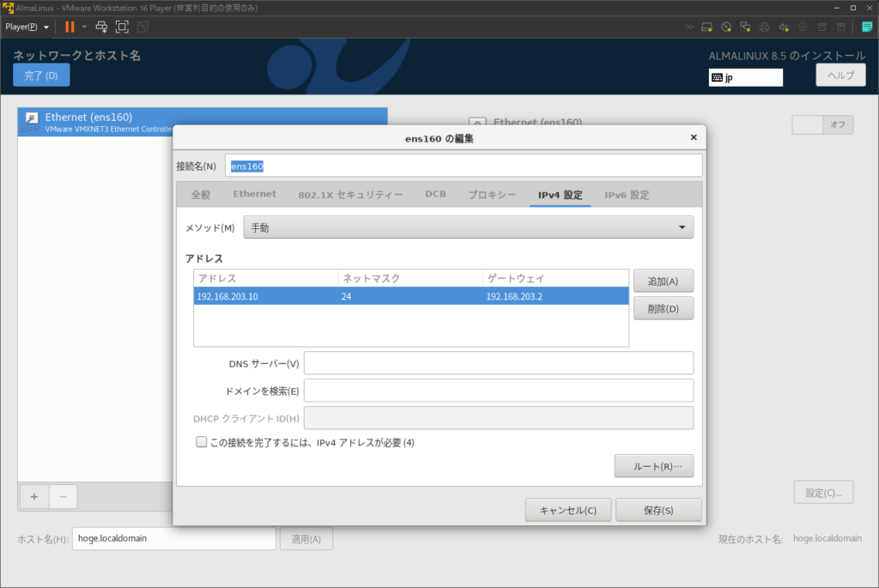The height and width of the screenshot is (588, 879).
Task: Click 削除(D) to delete the address
Action: [664, 308]
